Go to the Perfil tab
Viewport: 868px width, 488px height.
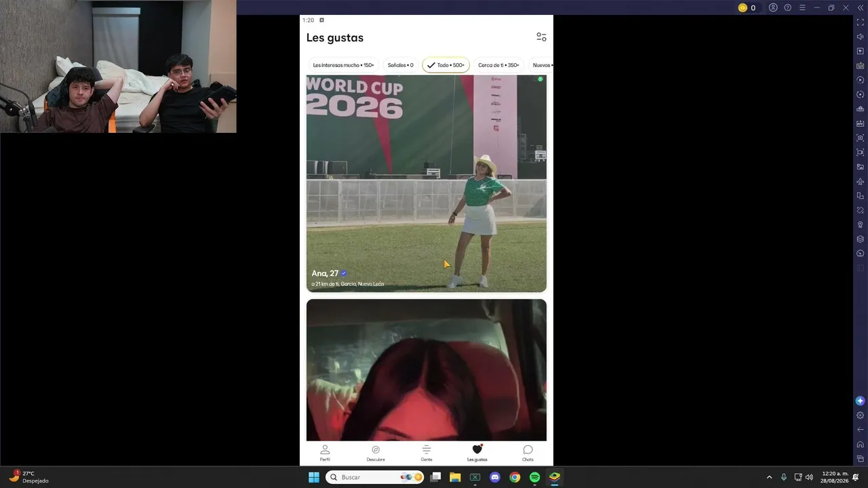[x=325, y=453]
